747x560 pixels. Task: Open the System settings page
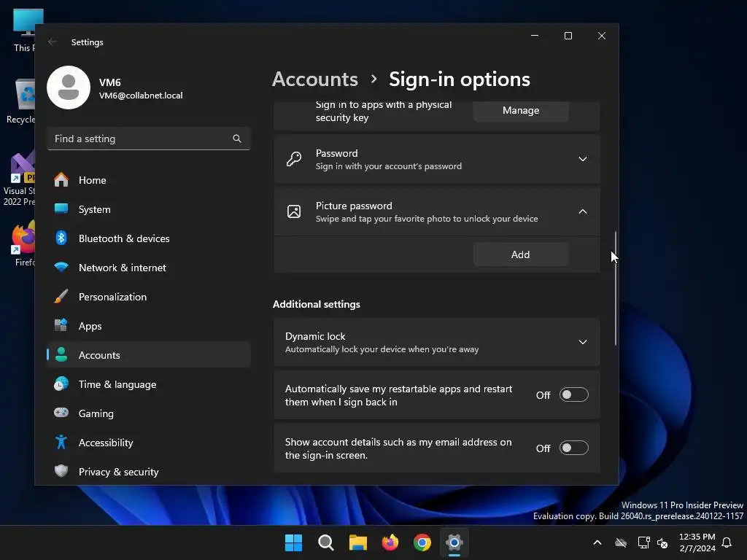[149, 209]
